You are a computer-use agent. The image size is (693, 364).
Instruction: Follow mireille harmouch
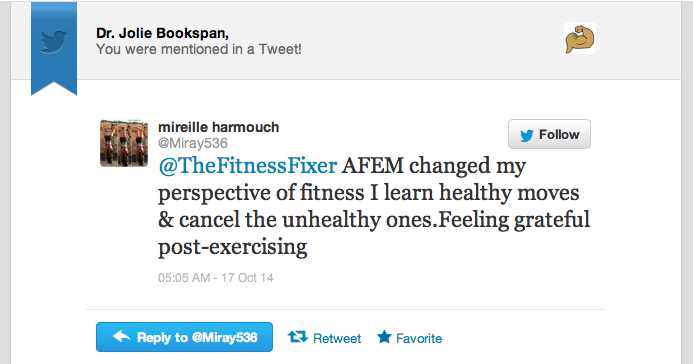(549, 134)
